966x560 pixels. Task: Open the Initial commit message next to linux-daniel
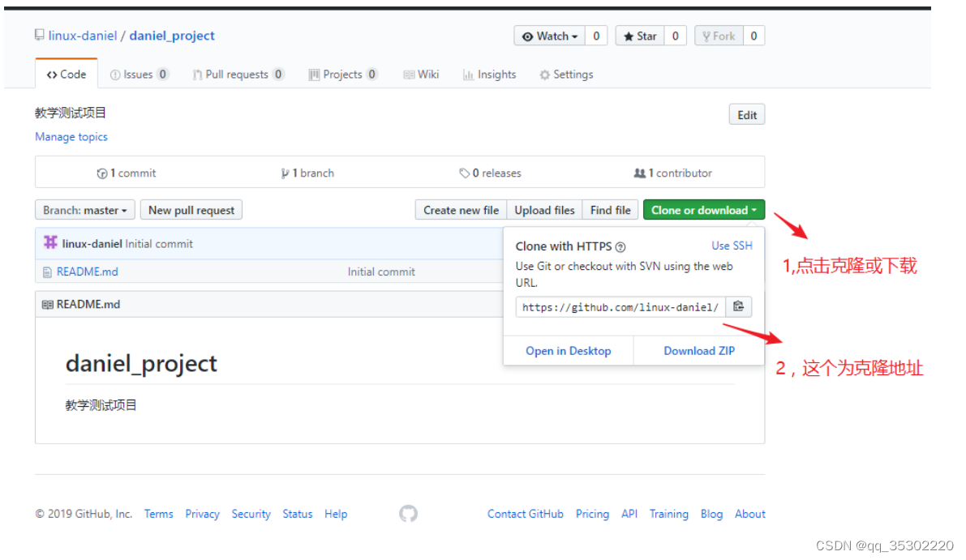coord(159,244)
